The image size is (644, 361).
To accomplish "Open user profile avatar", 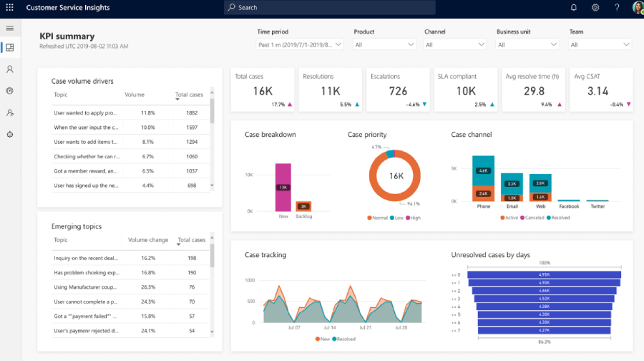I will click(638, 7).
